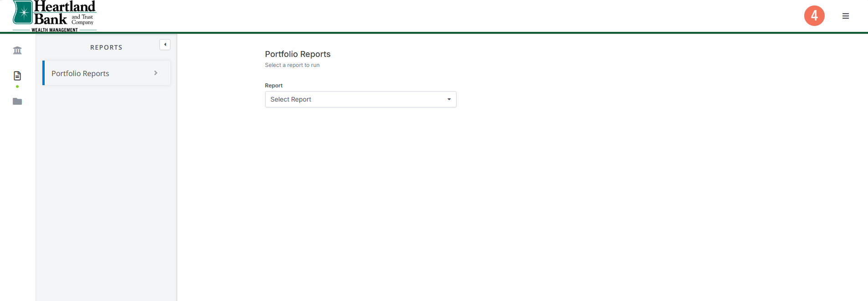Click the Portfolio Reports page title
Screen dimensions: 868x301
[x=298, y=54]
